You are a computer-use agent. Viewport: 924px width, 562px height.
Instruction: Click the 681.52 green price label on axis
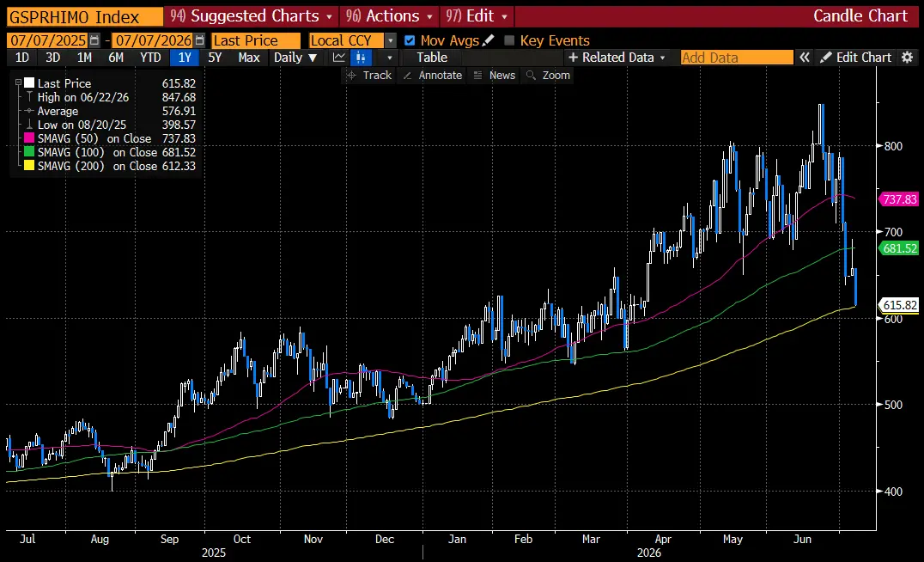898,248
